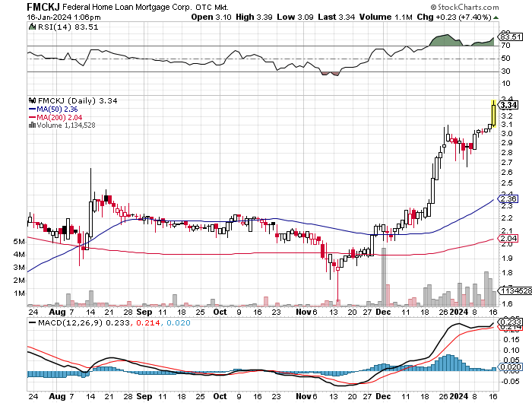Click the StockCharts.com copyright text
Image resolution: width=532 pixels, height=403 pixels.
pos(464,7)
